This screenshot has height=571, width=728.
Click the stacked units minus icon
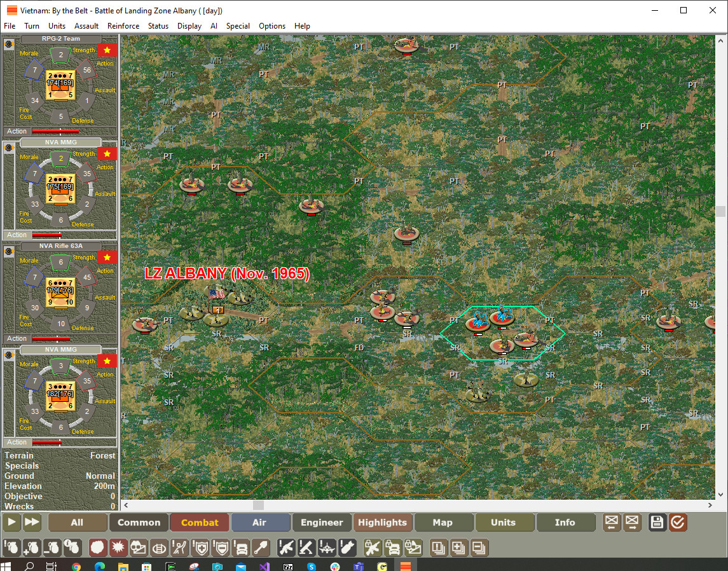[479, 547]
